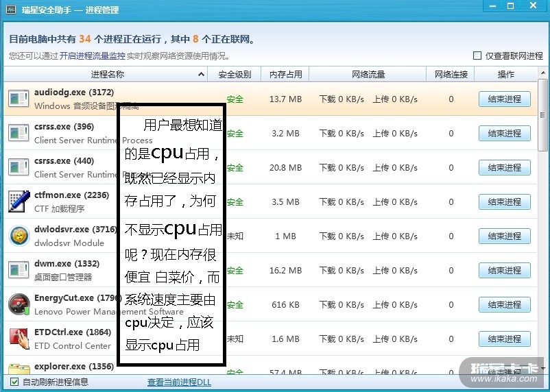Click scrollbar up arrow
The width and height of the screenshot is (550, 392).
pos(543,73)
